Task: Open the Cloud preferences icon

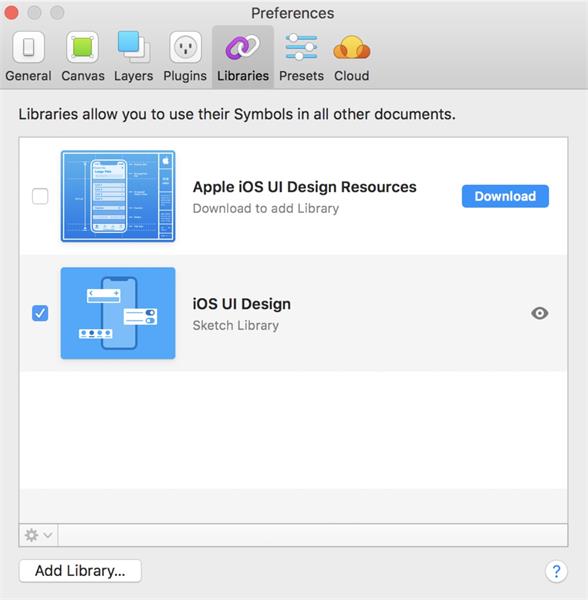Action: pyautogui.click(x=352, y=47)
